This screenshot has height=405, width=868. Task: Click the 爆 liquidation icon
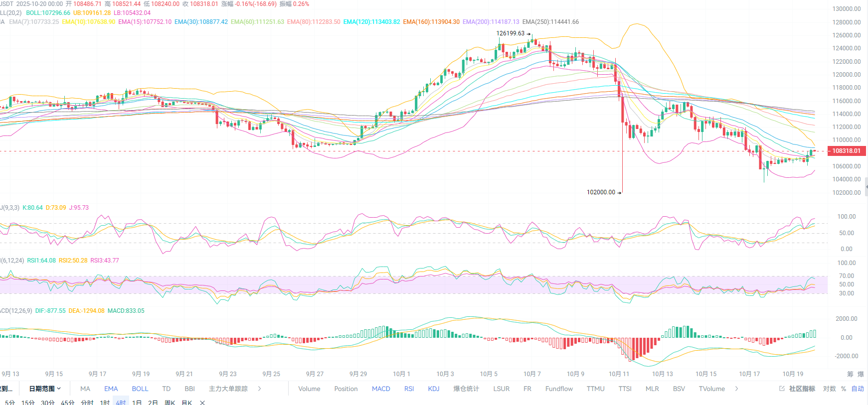pyautogui.click(x=861, y=374)
